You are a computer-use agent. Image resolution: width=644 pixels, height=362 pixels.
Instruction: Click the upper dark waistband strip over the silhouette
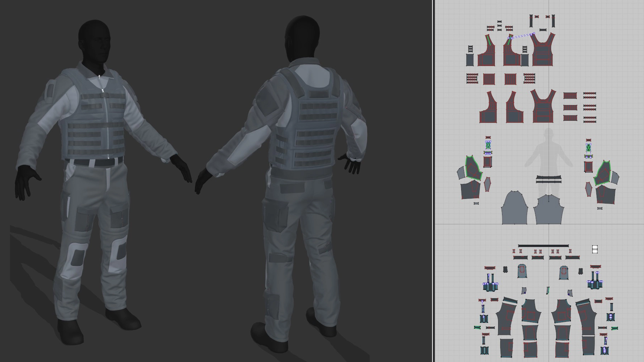point(548,177)
